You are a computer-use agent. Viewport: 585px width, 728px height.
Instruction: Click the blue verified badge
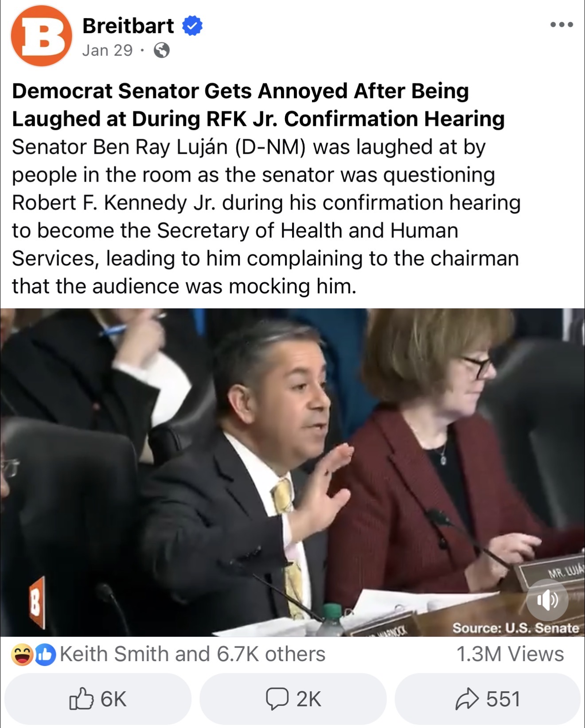(192, 26)
